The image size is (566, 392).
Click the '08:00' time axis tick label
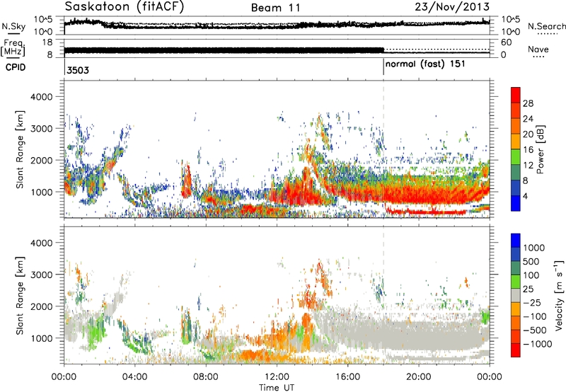pyautogui.click(x=206, y=377)
